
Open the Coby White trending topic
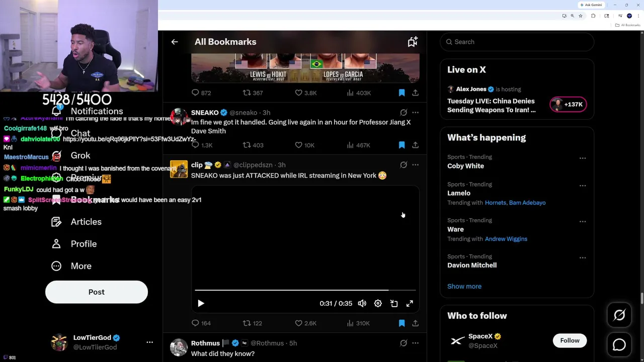tap(465, 166)
